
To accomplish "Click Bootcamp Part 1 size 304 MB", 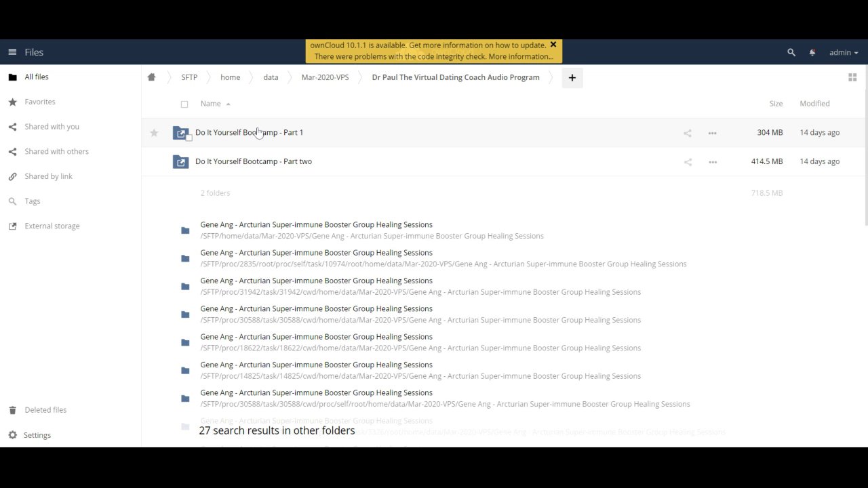I will 770,132.
